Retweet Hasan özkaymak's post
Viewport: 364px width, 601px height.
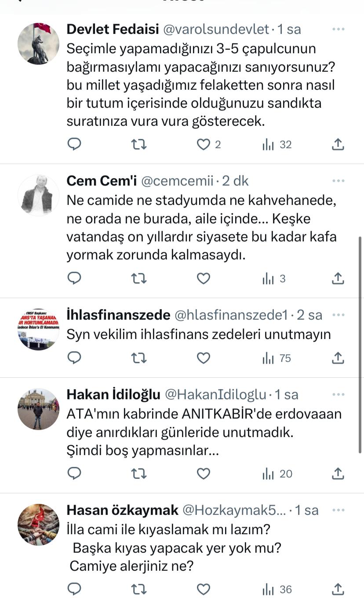click(x=139, y=589)
